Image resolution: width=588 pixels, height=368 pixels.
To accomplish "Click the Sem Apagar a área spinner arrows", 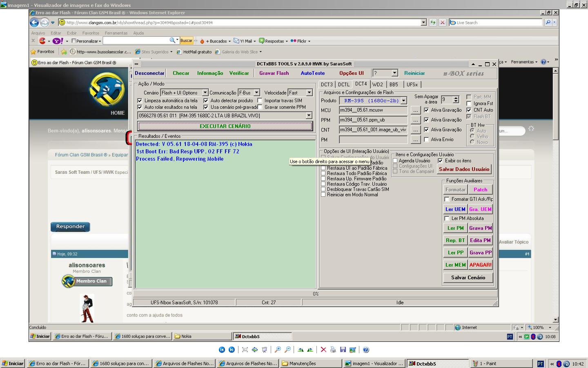I will 456,99.
